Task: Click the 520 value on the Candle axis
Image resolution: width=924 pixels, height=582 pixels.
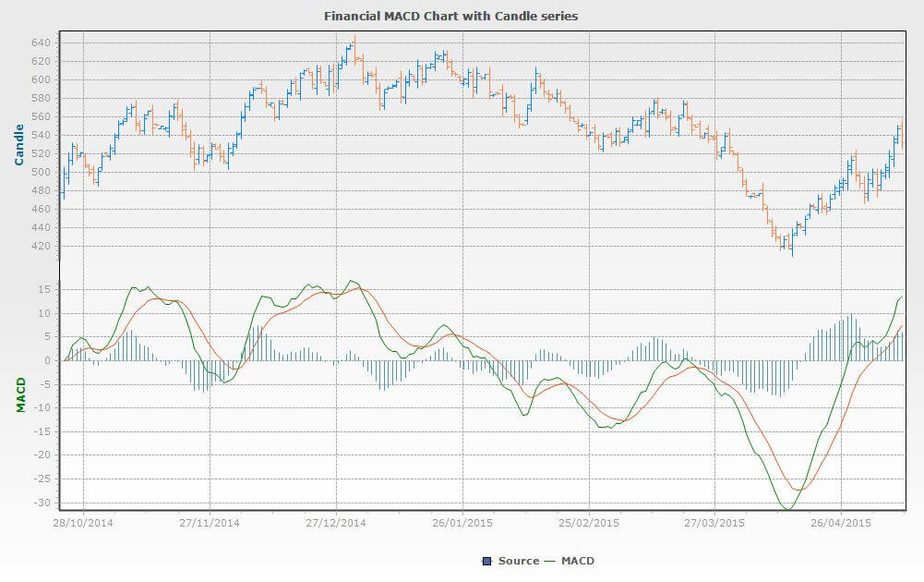Action: [x=41, y=153]
